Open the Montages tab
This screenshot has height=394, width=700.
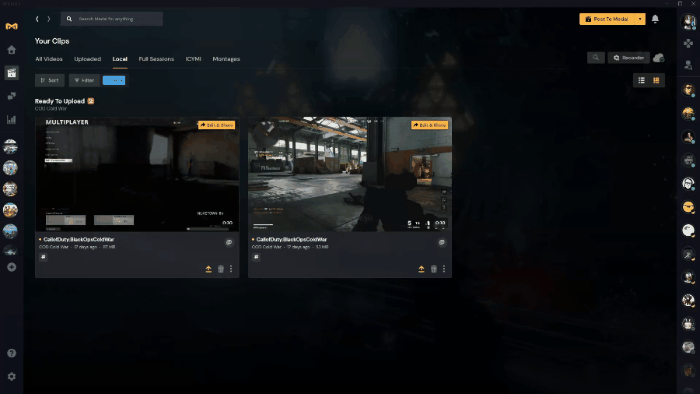pyautogui.click(x=226, y=59)
